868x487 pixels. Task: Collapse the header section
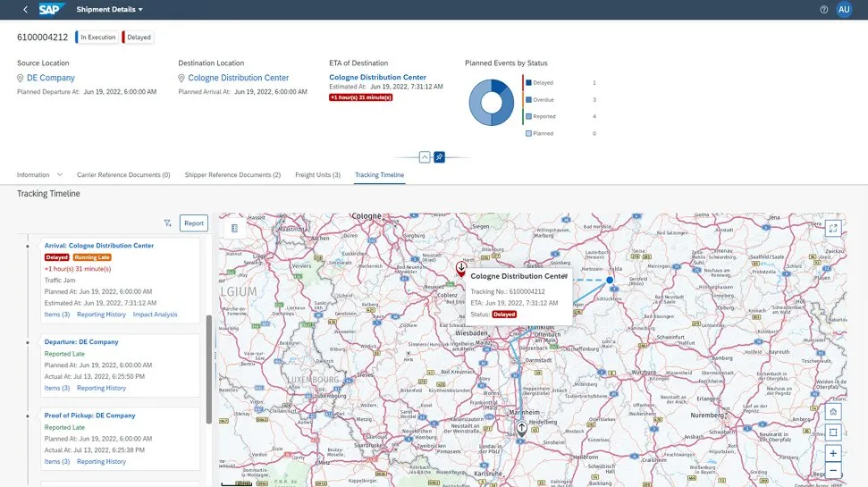[425, 156]
